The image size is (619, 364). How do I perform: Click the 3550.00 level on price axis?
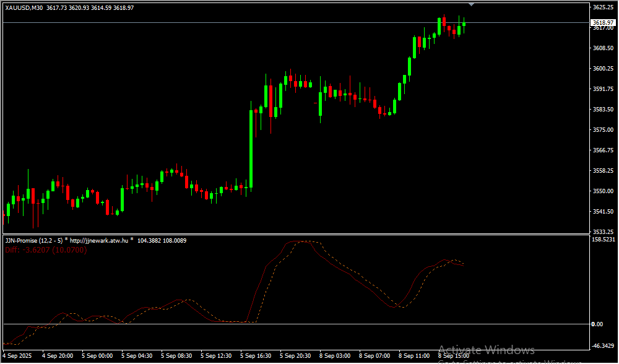coord(602,191)
